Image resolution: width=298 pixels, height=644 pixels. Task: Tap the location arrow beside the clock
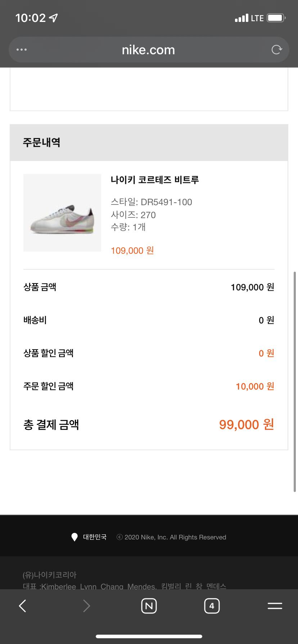coord(53,18)
